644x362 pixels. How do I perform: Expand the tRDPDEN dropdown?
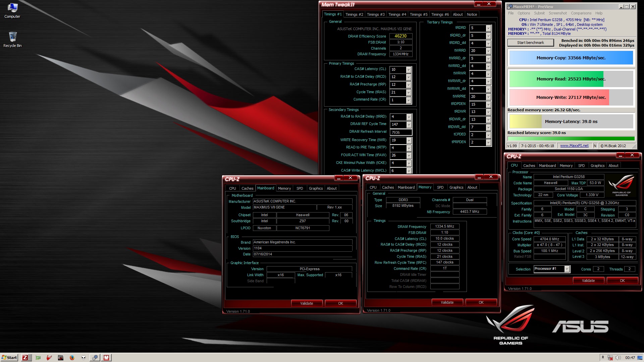point(488,105)
